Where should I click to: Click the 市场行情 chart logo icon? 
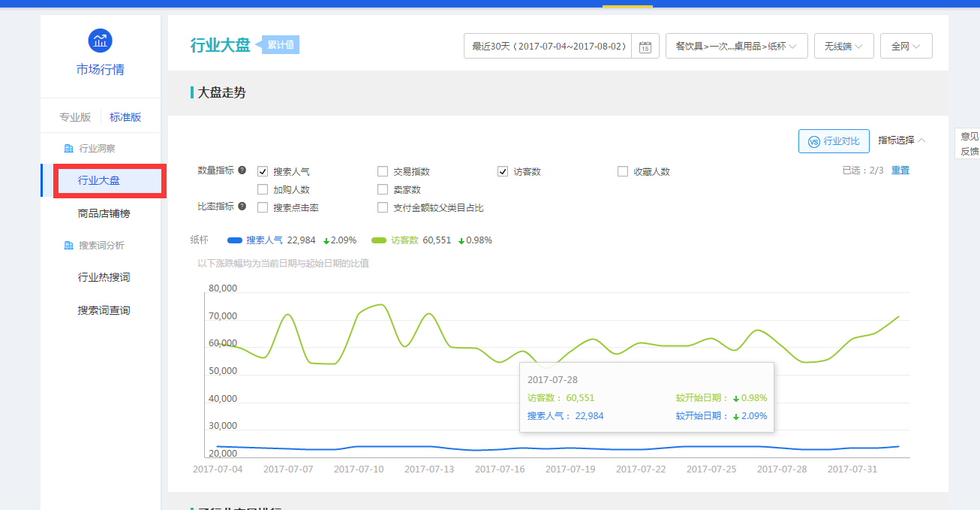tap(100, 40)
